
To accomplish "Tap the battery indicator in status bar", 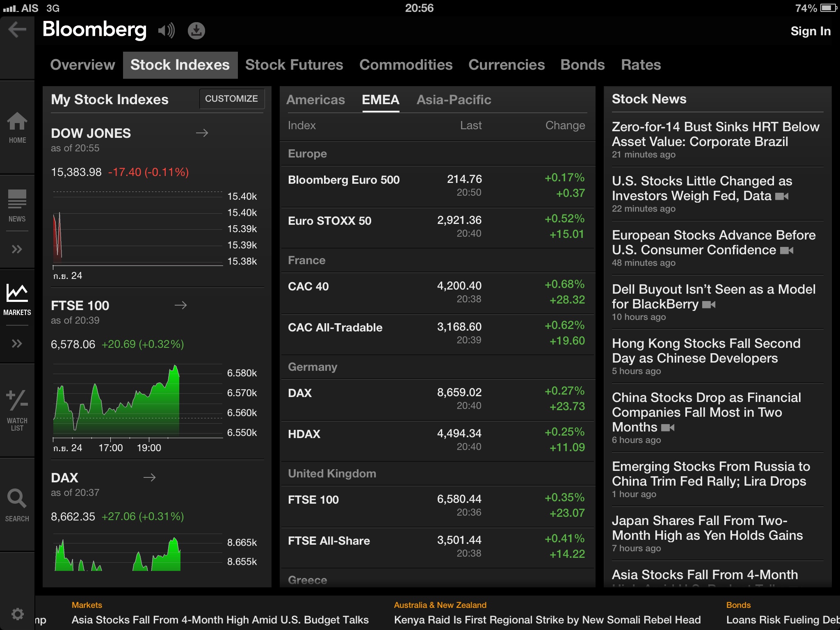I will click(828, 8).
